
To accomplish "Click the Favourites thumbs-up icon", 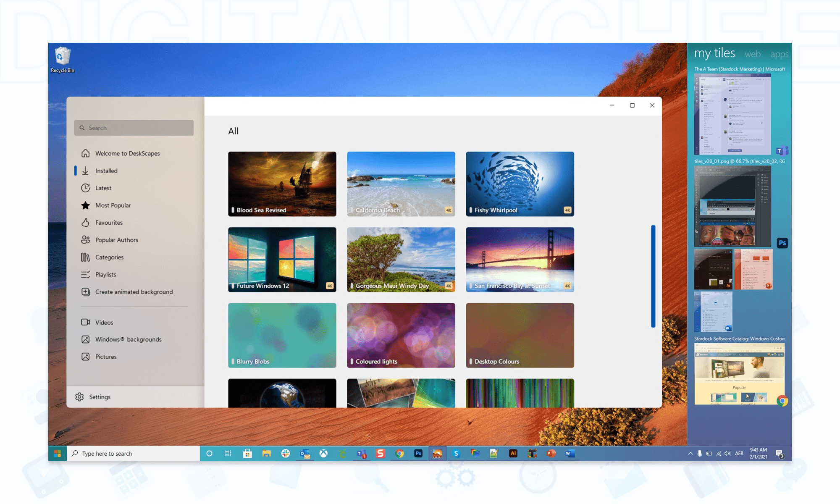I will pyautogui.click(x=85, y=222).
